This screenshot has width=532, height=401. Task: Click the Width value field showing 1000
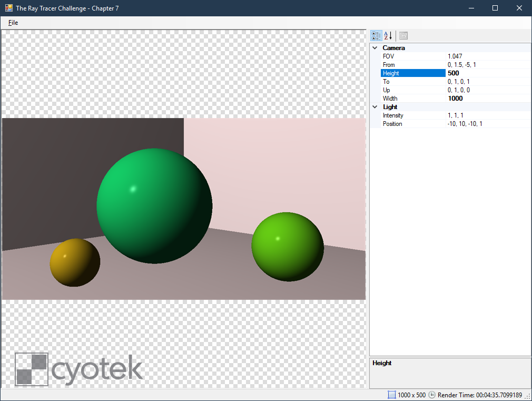474,98
